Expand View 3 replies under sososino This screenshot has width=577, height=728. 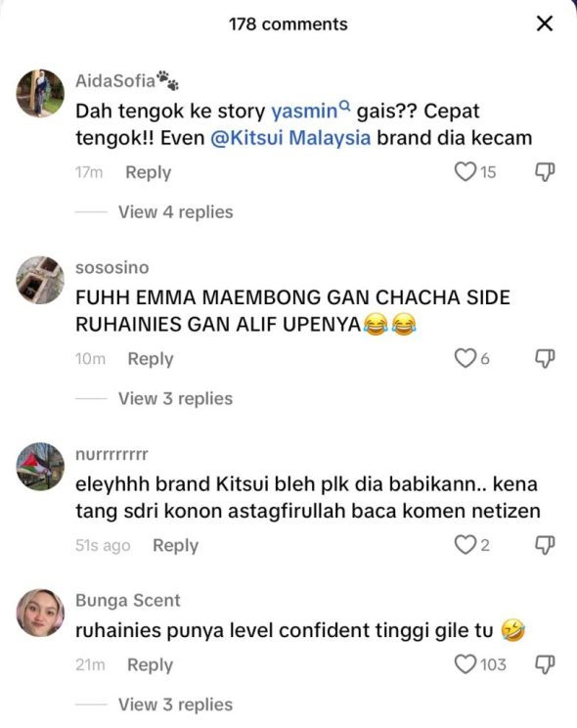tap(175, 399)
